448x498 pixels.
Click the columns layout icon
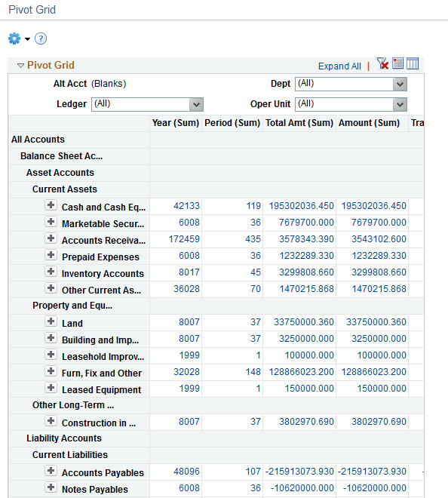[413, 63]
